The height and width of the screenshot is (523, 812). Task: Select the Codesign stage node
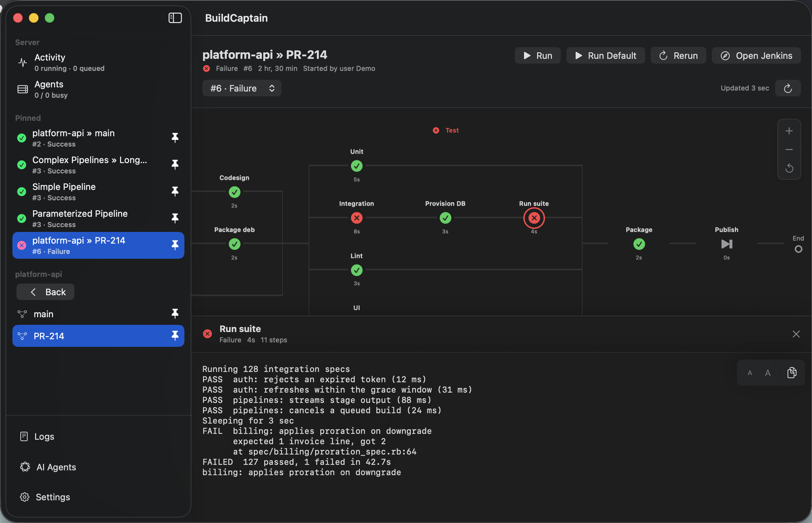click(235, 192)
